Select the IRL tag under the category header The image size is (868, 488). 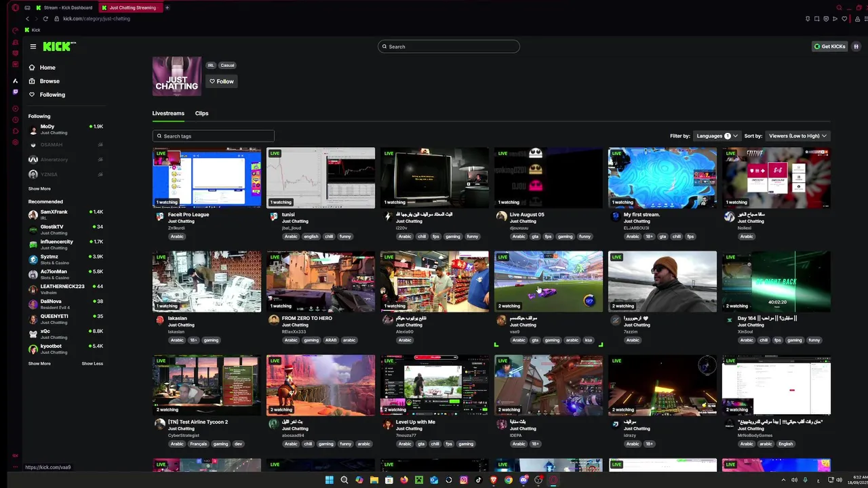point(211,65)
